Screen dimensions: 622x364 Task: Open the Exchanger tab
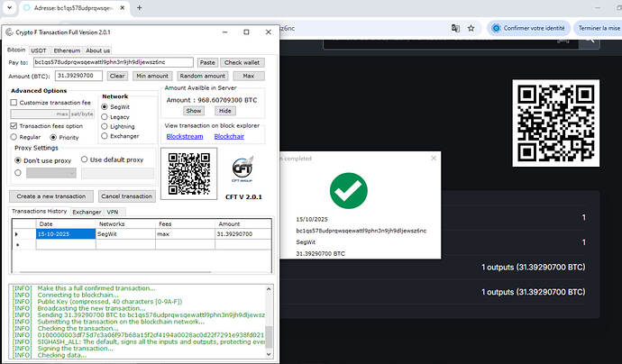[87, 212]
